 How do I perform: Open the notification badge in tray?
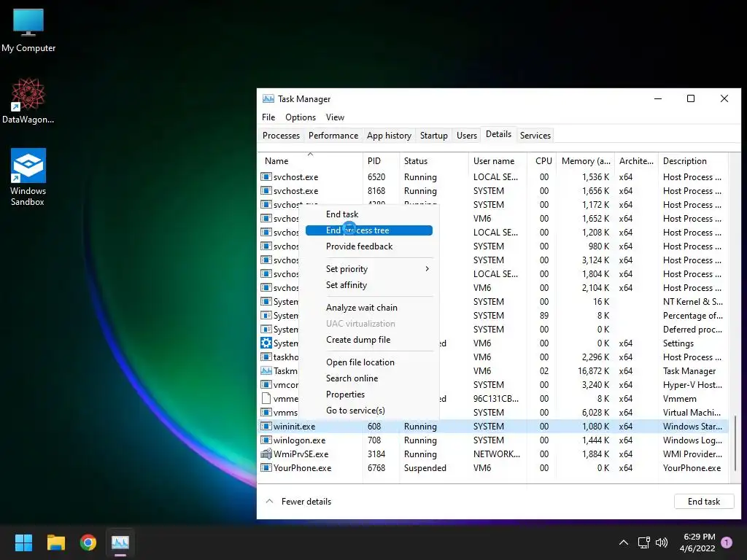(727, 542)
